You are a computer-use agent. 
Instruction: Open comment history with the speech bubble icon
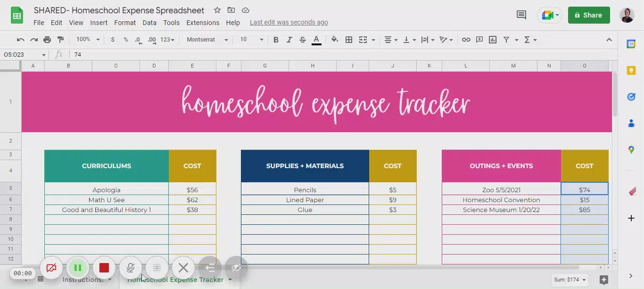pyautogui.click(x=521, y=15)
